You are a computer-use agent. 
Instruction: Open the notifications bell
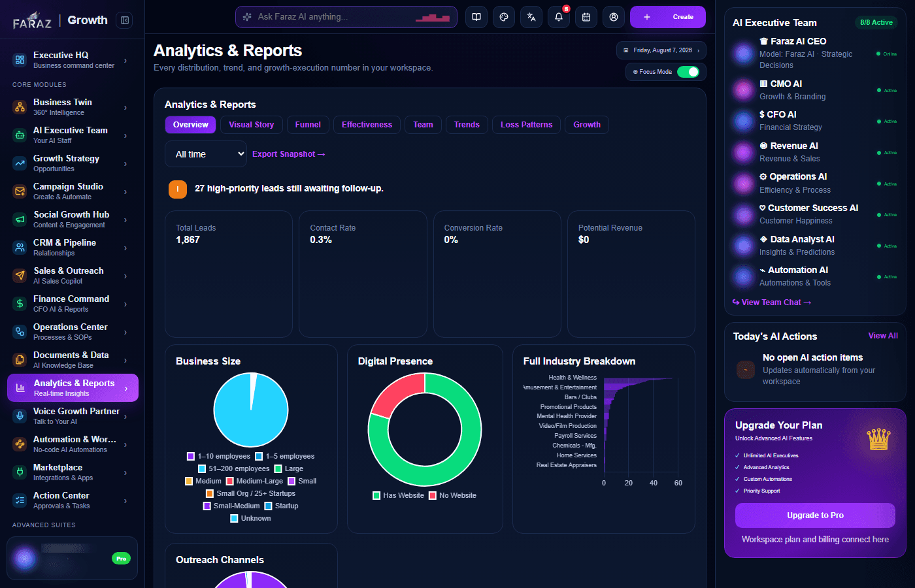[x=559, y=17]
